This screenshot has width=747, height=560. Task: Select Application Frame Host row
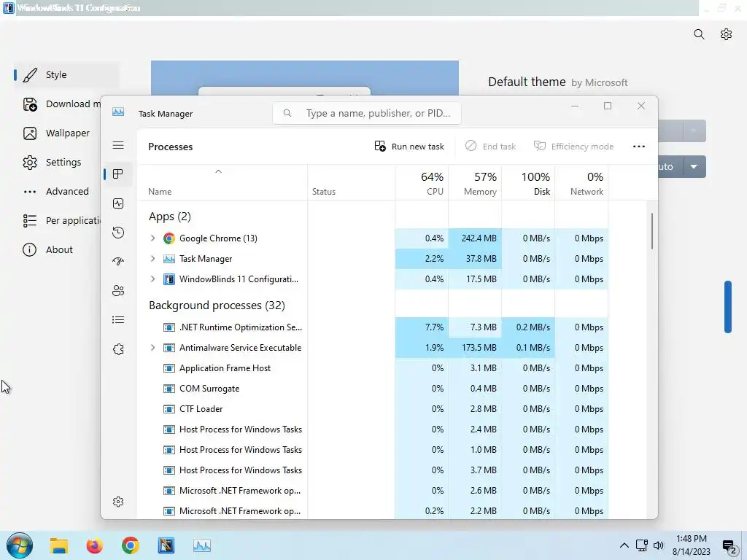click(x=373, y=368)
